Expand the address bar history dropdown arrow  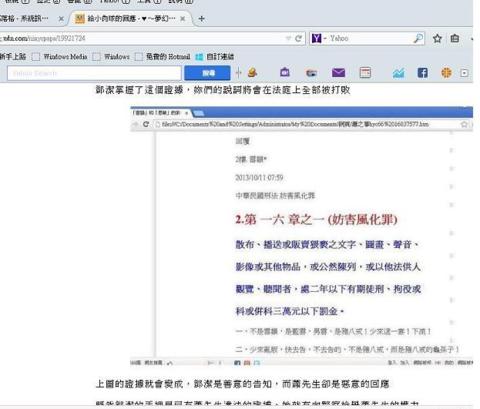[288, 39]
